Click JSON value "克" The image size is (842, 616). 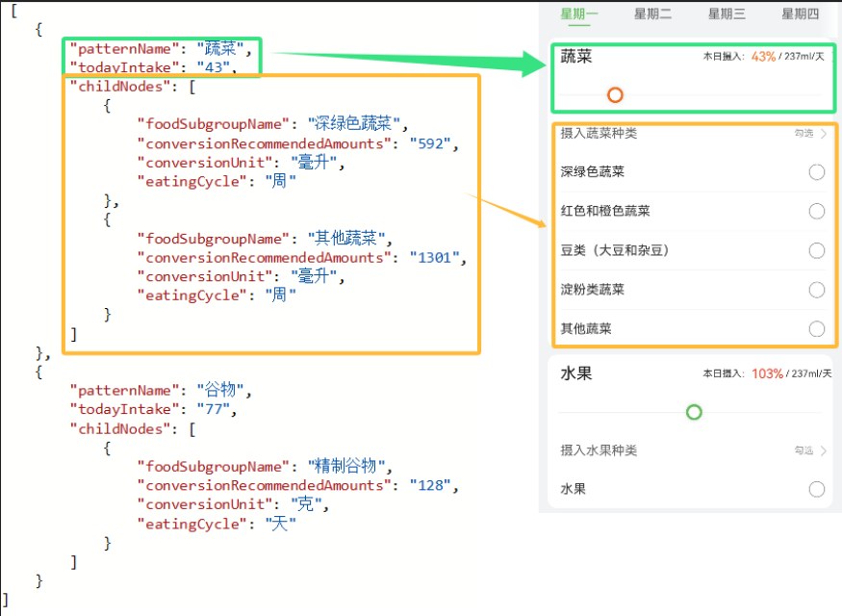pos(306,503)
